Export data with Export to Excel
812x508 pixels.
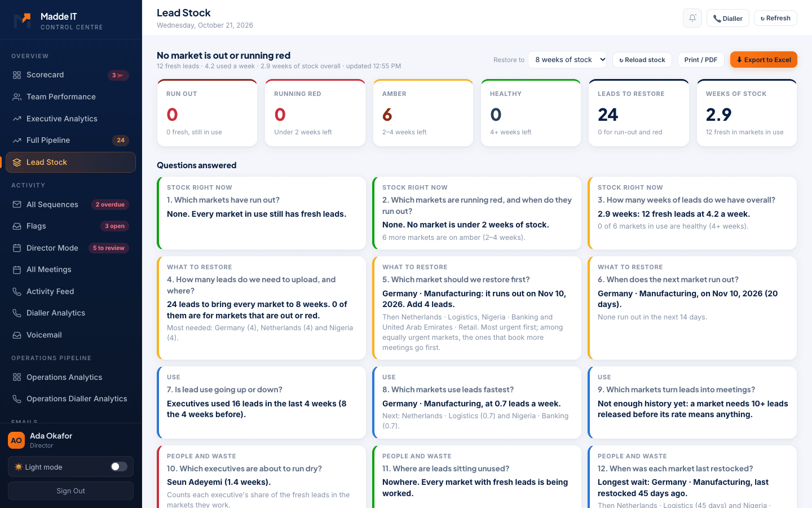764,60
